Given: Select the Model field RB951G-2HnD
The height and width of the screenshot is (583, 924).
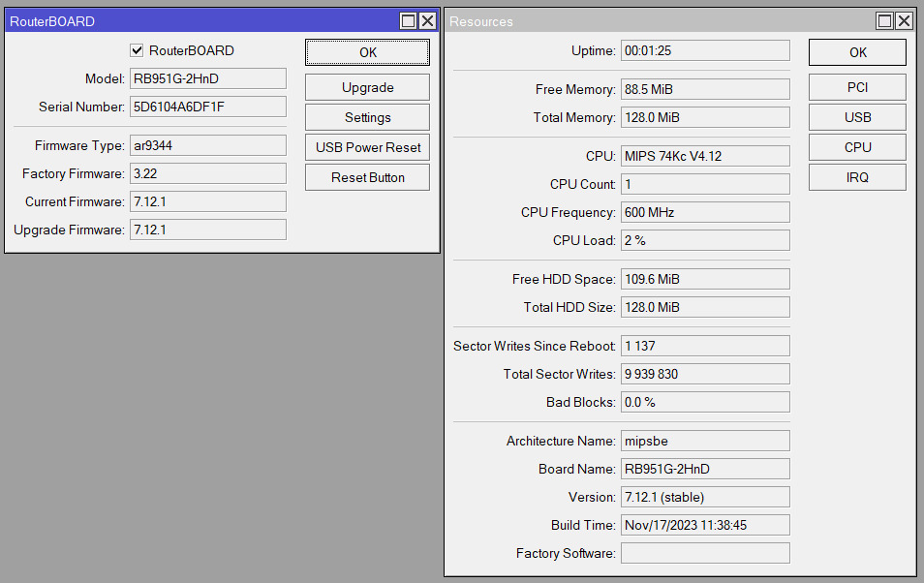Looking at the screenshot, I should pyautogui.click(x=208, y=78).
